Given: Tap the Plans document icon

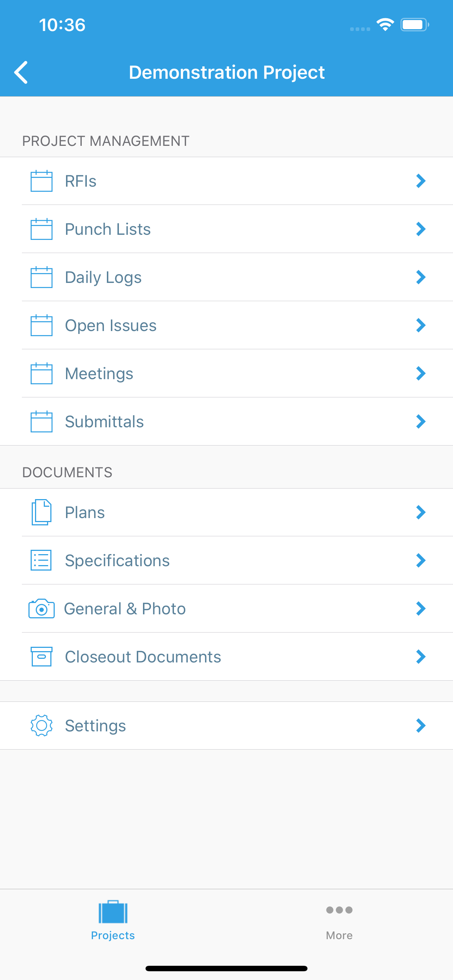Looking at the screenshot, I should click(42, 512).
